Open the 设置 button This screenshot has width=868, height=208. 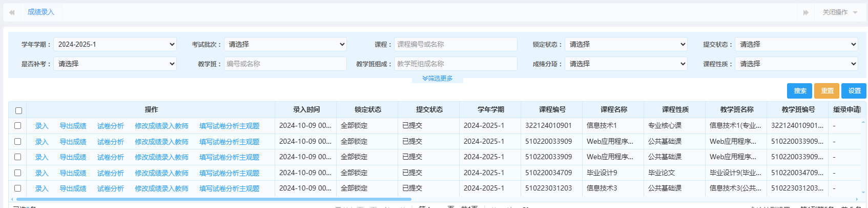pyautogui.click(x=854, y=91)
